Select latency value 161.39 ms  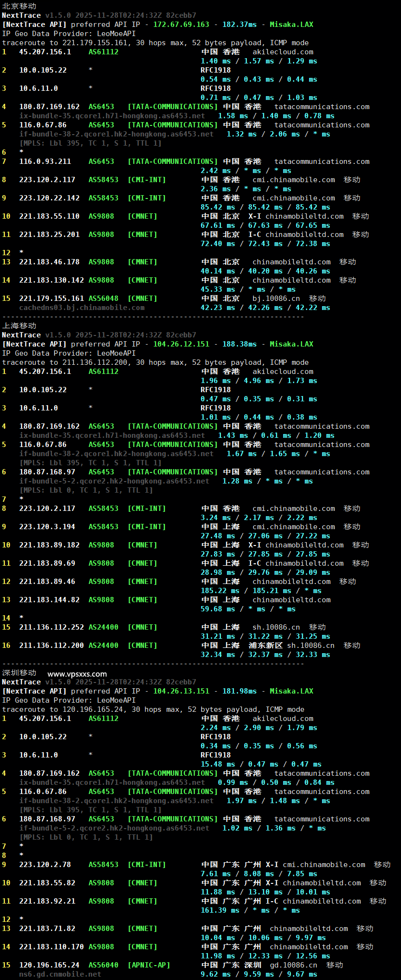[220, 910]
